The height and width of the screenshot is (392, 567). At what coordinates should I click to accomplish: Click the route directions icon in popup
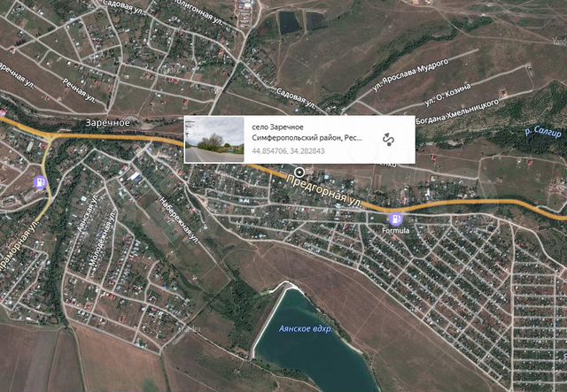[x=387, y=139]
